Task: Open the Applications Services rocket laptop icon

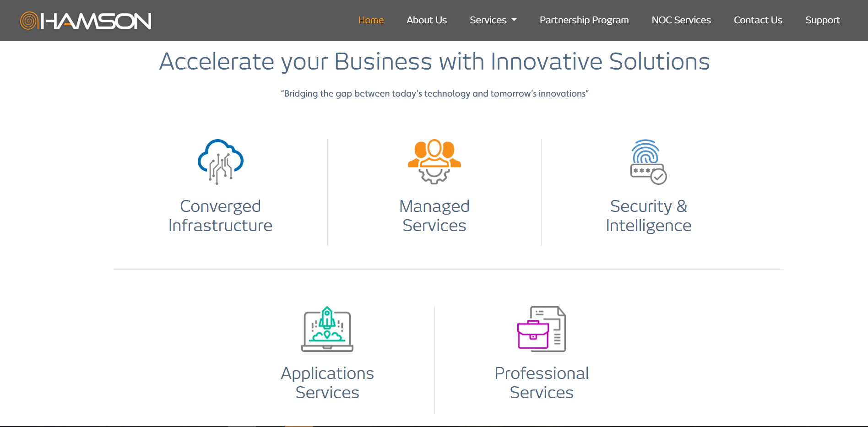Action: click(x=327, y=329)
